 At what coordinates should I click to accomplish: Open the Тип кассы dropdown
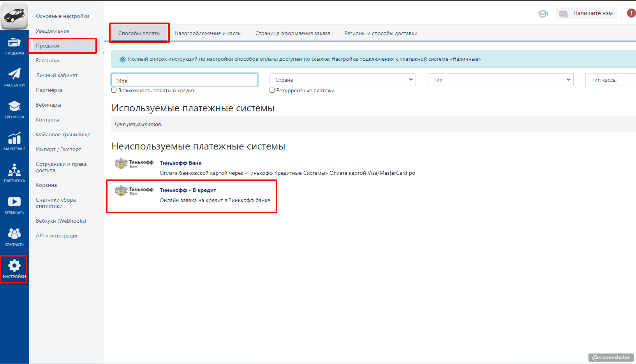tap(610, 80)
